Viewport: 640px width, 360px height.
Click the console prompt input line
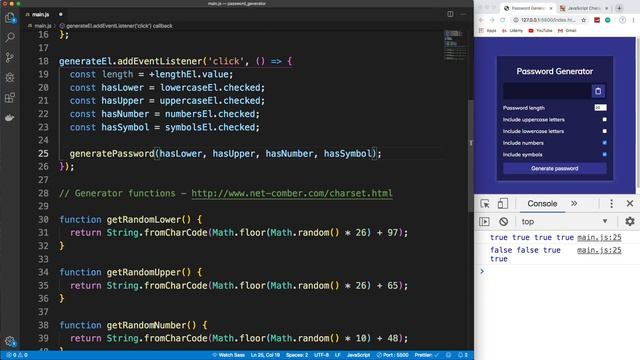(559, 271)
